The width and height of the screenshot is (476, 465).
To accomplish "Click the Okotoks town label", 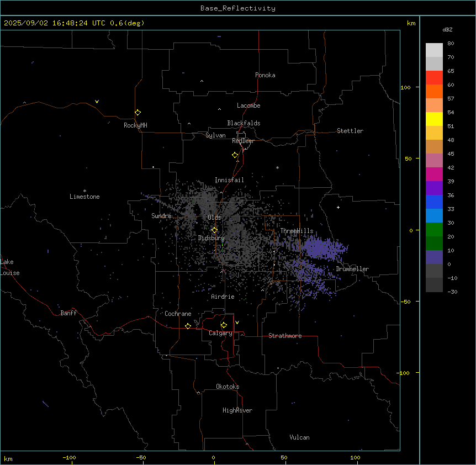I will pos(228,387).
